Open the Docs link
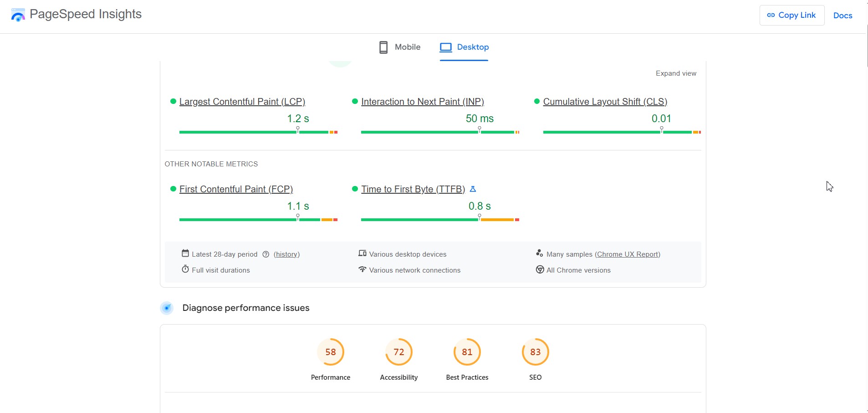This screenshot has height=413, width=868. [842, 15]
